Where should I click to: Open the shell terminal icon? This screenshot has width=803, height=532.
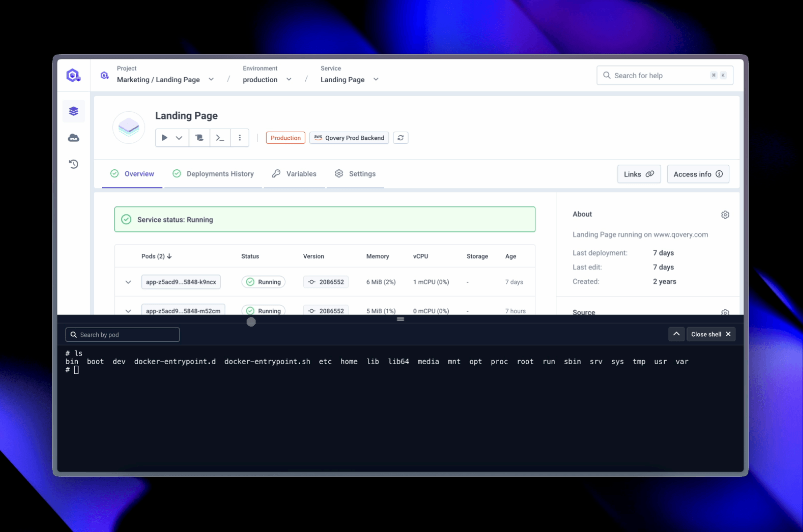pos(220,138)
